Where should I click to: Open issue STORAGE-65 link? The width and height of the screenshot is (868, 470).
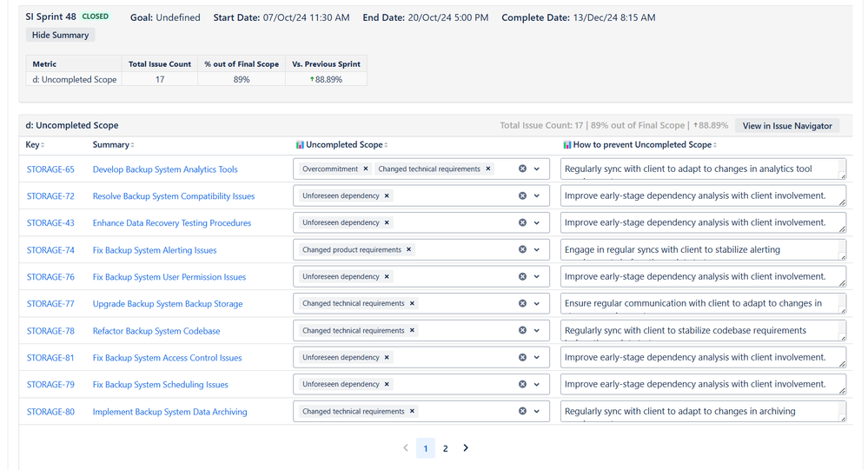coord(50,169)
